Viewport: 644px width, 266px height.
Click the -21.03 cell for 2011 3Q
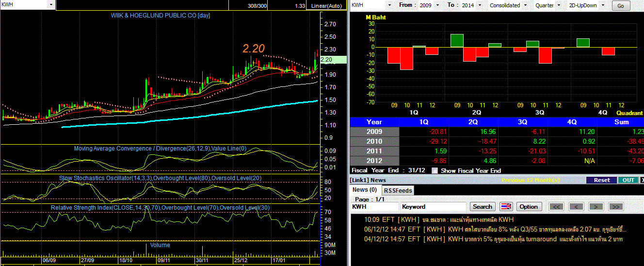(x=523, y=151)
